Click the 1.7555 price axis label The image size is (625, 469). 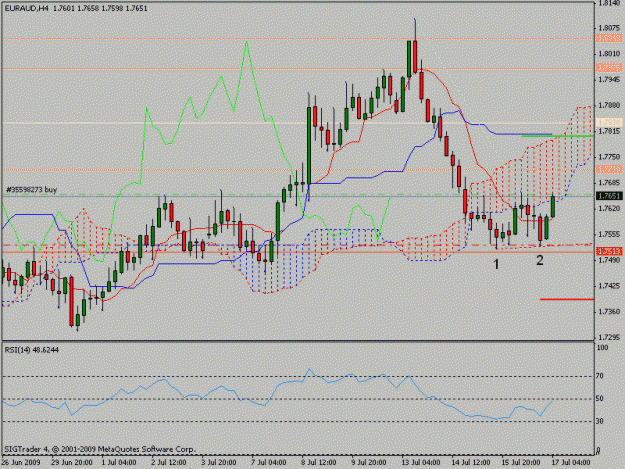[609, 234]
